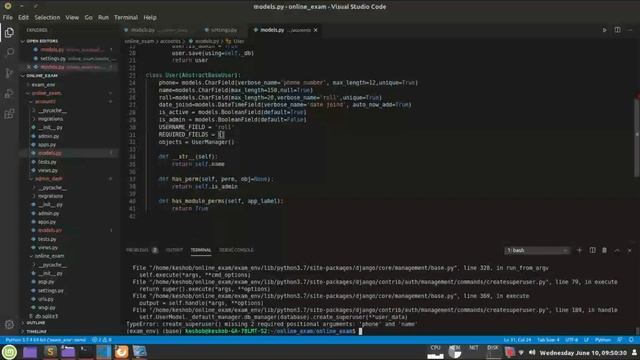Maximize the terminal panel with chevron-up
This screenshot has width=640, height=360.
click(x=617, y=250)
